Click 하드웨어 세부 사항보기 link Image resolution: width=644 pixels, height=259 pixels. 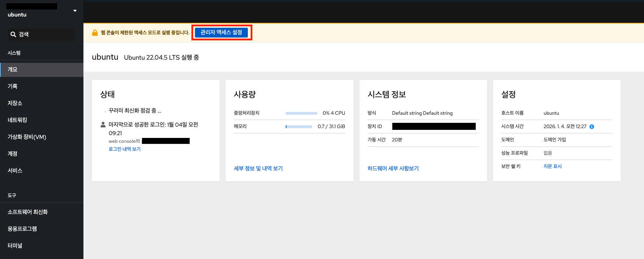pyautogui.click(x=393, y=168)
